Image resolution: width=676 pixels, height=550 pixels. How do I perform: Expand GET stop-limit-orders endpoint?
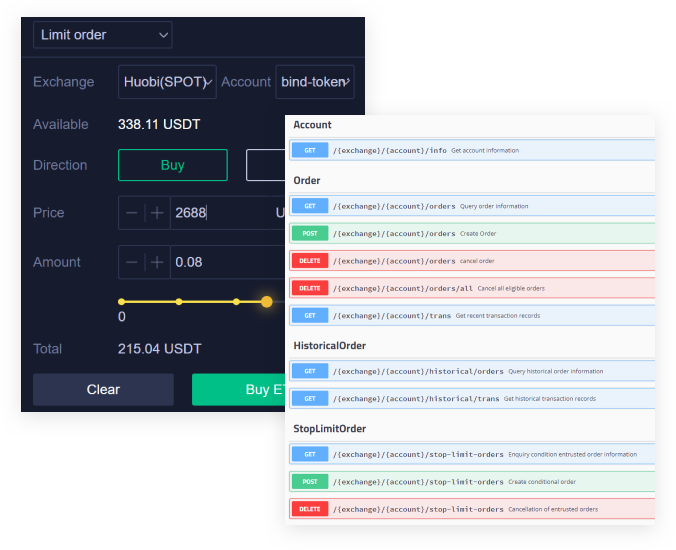click(x=472, y=454)
